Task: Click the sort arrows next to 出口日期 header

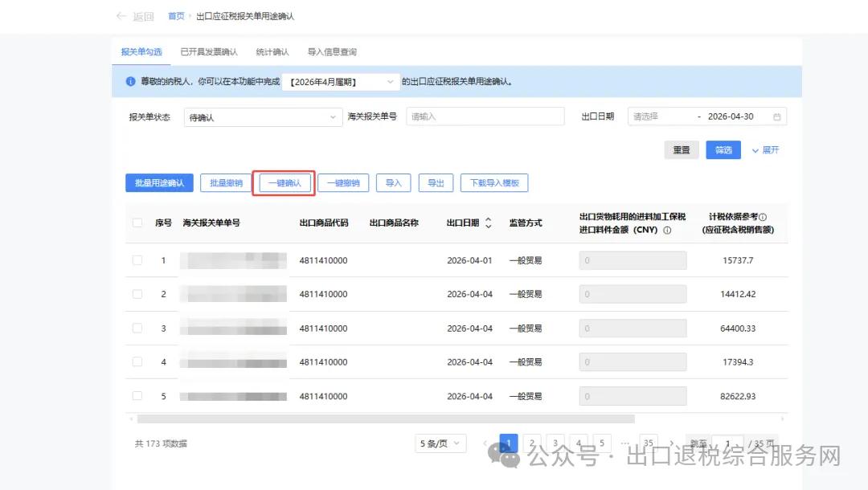Action: pyautogui.click(x=489, y=223)
